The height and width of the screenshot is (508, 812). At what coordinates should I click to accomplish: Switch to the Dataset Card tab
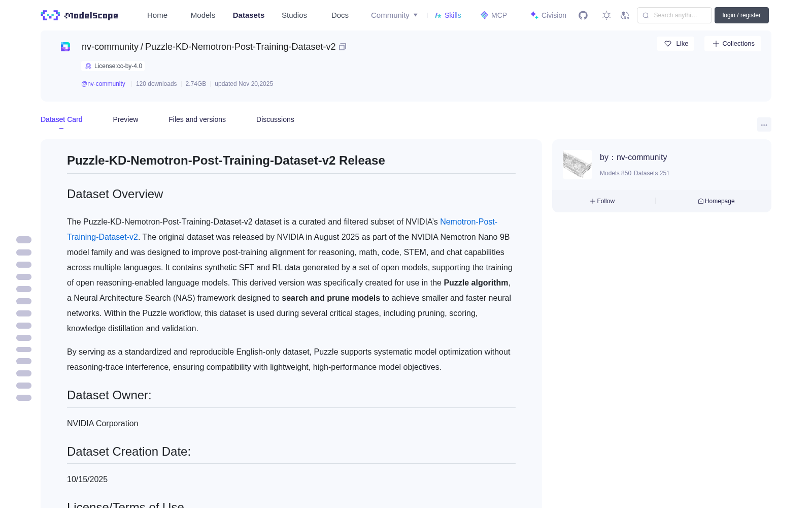point(61,119)
